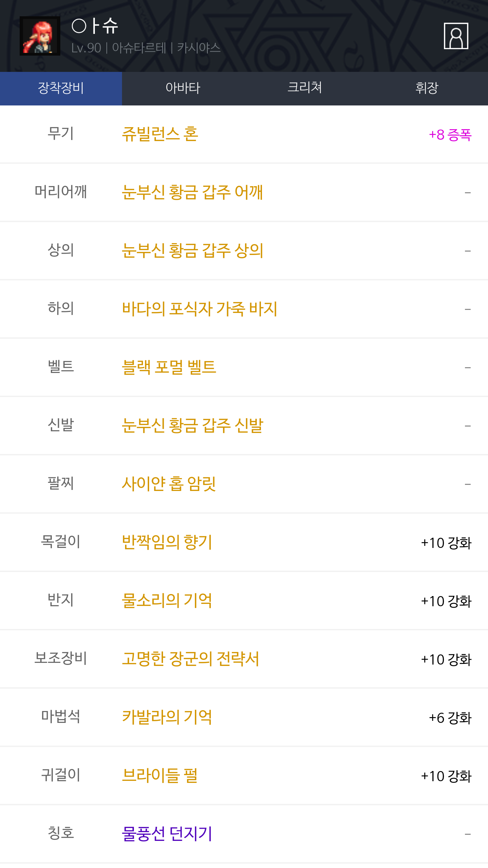Open the 크리쳐 tab
The width and height of the screenshot is (488, 868).
pos(305,88)
